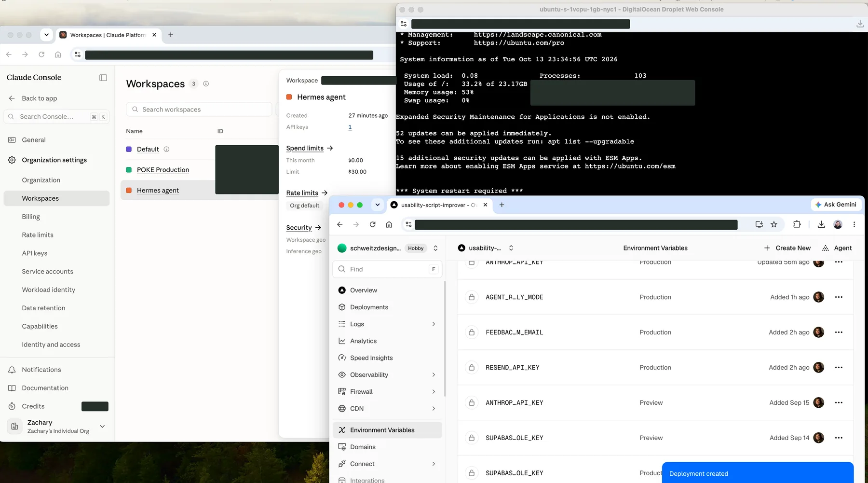The height and width of the screenshot is (483, 868).
Task: Expand Zachary's Individual Org switcher
Action: coord(102,426)
